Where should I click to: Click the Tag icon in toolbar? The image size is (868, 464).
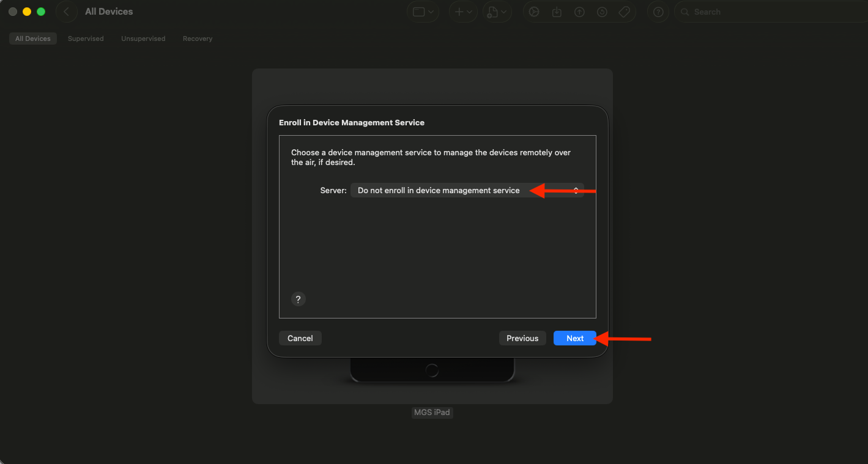(x=625, y=12)
